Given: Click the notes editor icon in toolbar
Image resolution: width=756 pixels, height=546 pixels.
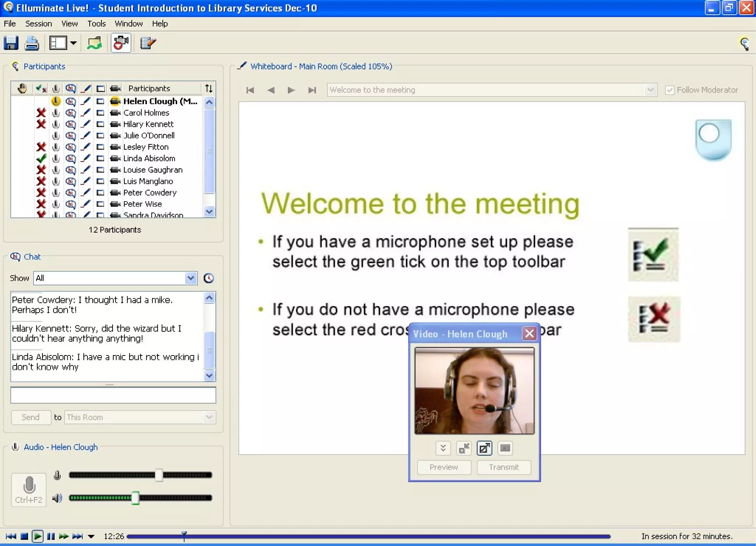Looking at the screenshot, I should [x=148, y=43].
